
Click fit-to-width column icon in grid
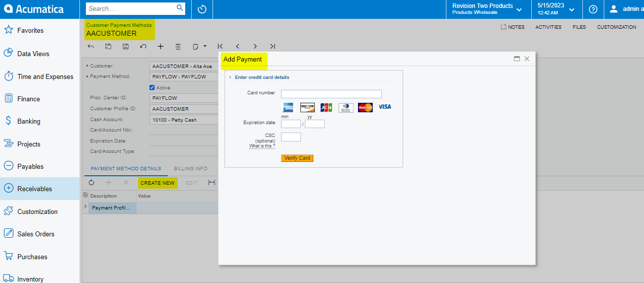tap(212, 183)
